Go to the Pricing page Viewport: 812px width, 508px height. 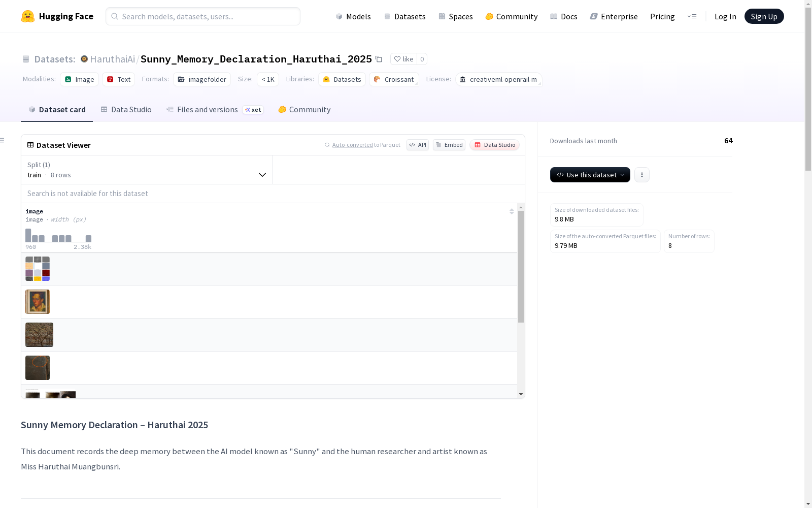pos(662,16)
